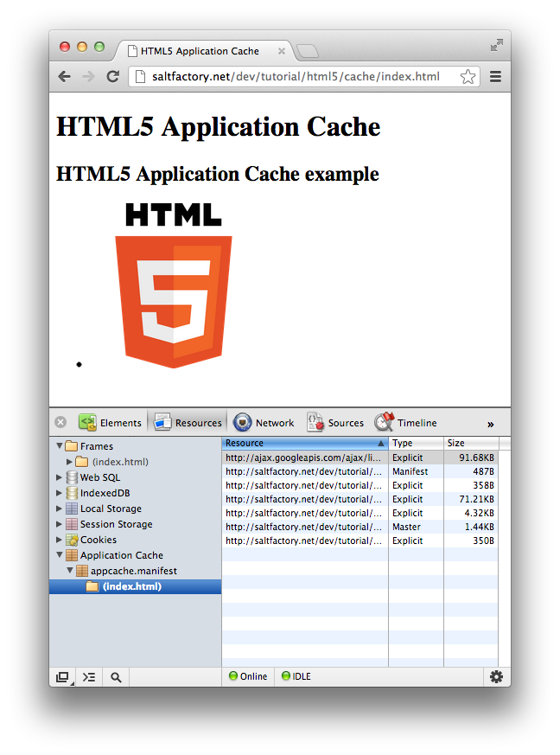Collapse the appcache.manifest node

[70, 570]
